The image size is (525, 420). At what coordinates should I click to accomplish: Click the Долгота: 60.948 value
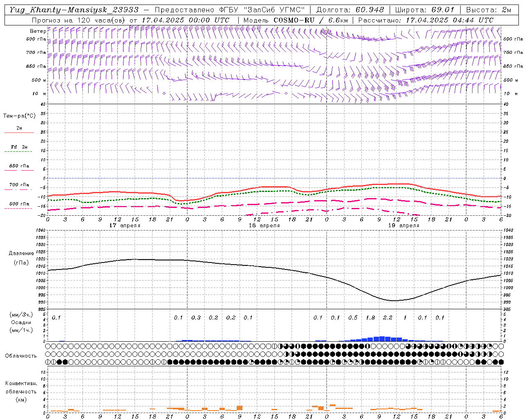pos(350,10)
